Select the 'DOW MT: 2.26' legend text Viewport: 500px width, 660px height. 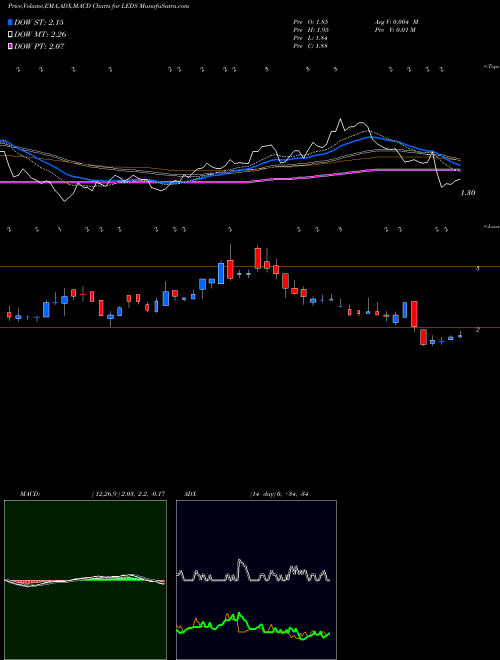click(x=40, y=35)
